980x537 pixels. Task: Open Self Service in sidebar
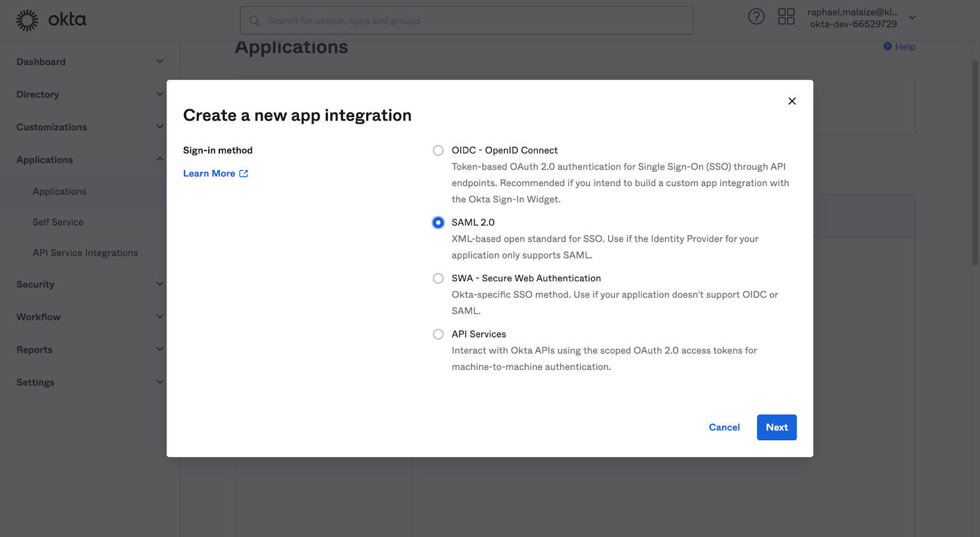click(58, 222)
